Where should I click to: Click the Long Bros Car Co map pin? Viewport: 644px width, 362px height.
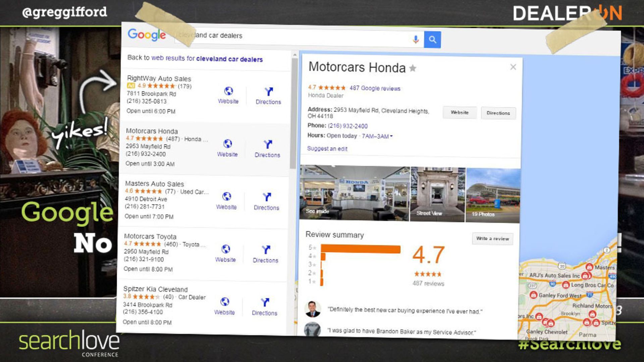566,285
